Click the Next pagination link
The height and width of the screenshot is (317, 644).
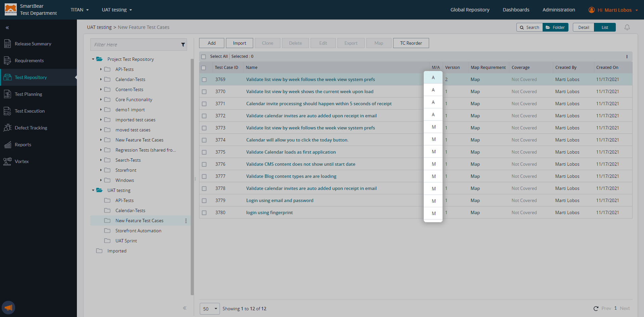625,308
